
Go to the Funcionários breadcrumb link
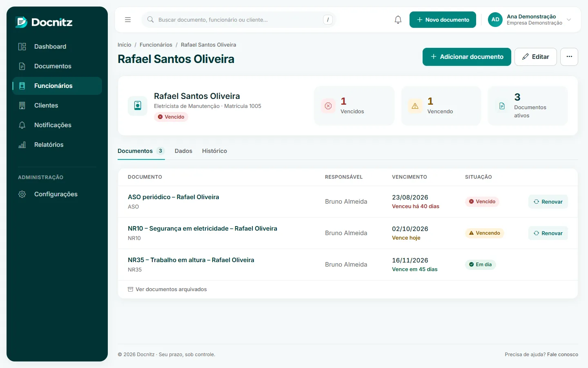click(156, 45)
